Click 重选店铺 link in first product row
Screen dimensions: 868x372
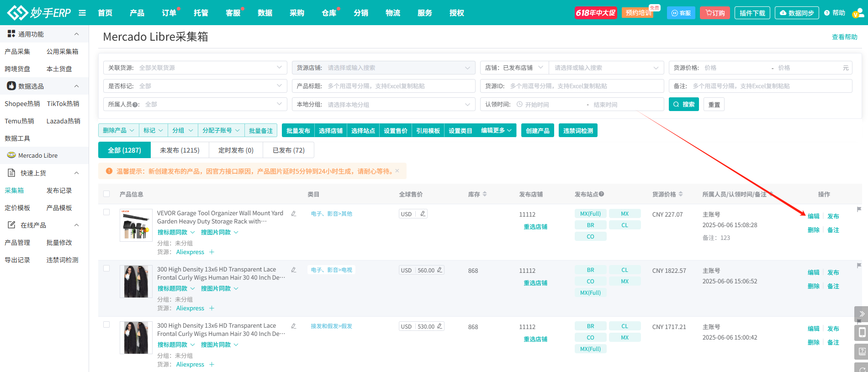tap(535, 227)
